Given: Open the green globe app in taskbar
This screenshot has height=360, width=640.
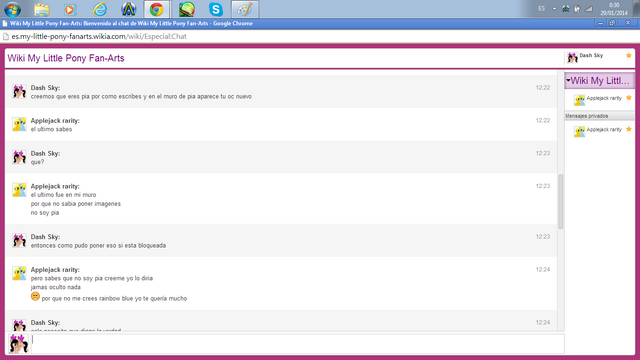Looking at the screenshot, I should 186,9.
